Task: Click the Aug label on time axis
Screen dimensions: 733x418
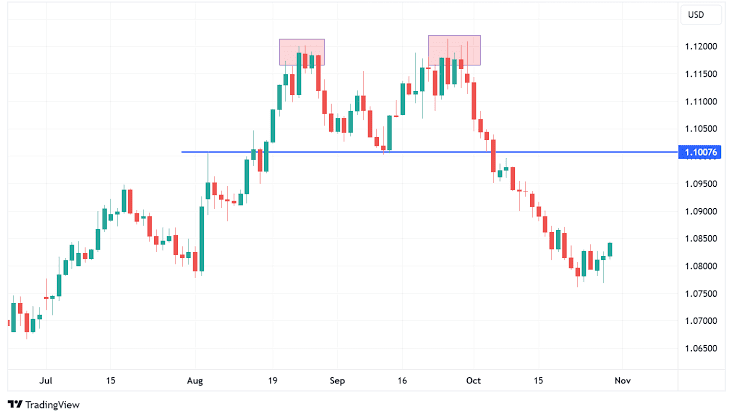Action: [x=195, y=381]
